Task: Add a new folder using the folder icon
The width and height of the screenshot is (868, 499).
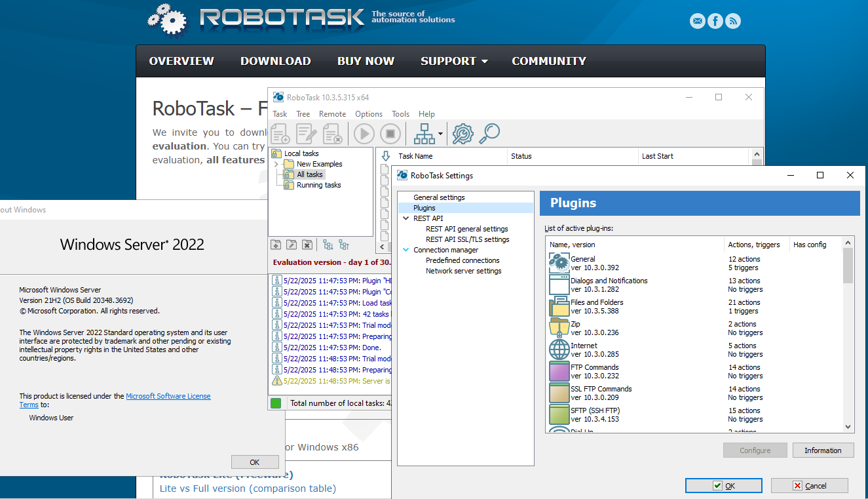Action: pos(276,244)
